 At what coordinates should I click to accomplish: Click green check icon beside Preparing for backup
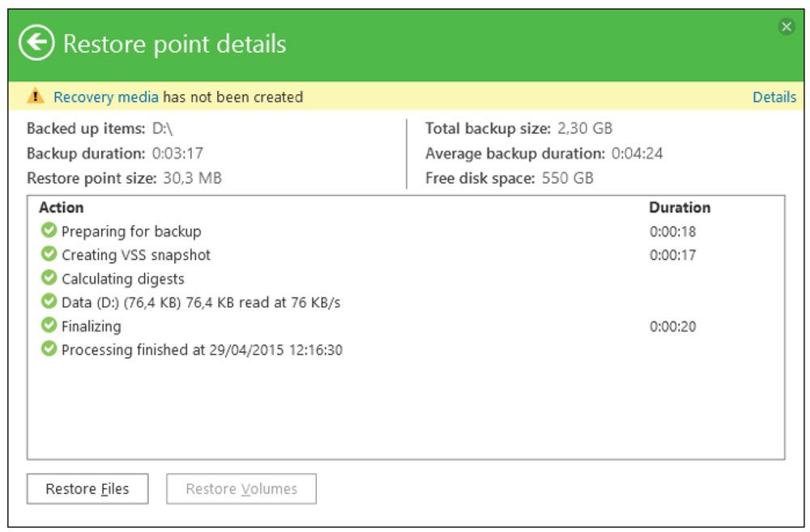(49, 232)
